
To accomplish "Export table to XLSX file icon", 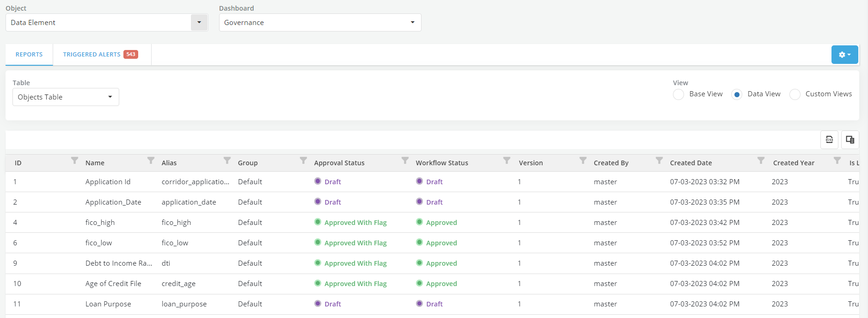I will pyautogui.click(x=829, y=140).
